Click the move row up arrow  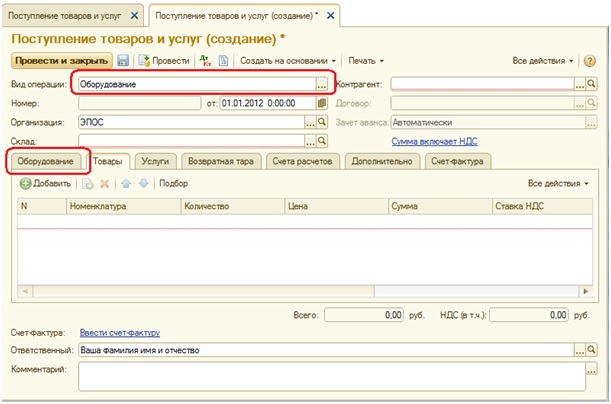[126, 184]
